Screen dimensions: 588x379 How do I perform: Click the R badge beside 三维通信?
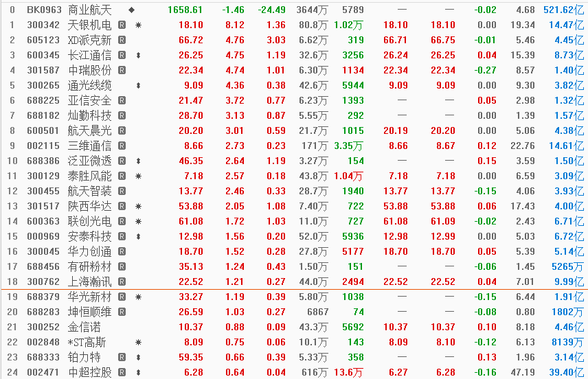coord(122,146)
